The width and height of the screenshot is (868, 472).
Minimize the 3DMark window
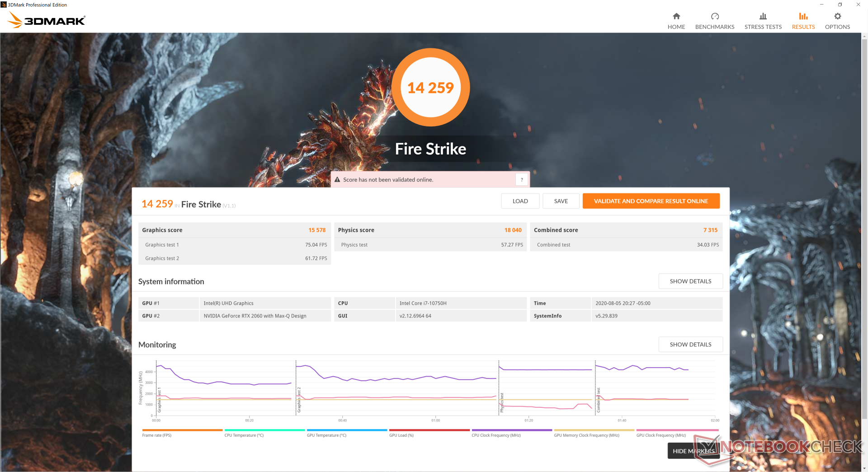tap(822, 5)
